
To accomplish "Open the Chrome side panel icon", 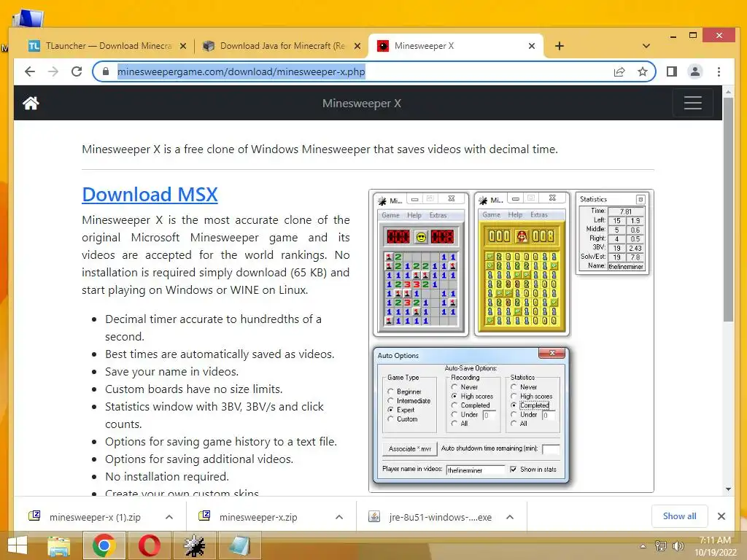I will click(672, 71).
